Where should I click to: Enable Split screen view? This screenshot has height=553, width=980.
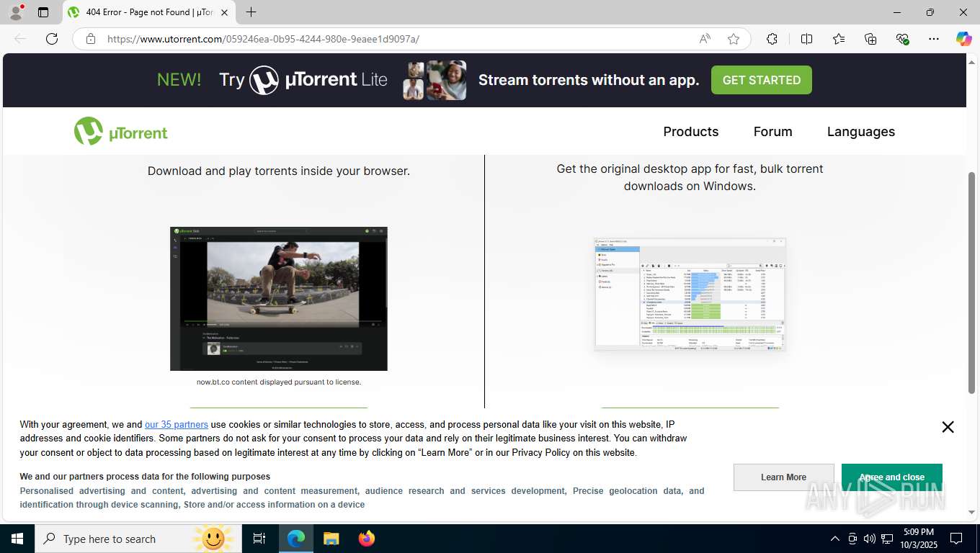coord(806,39)
